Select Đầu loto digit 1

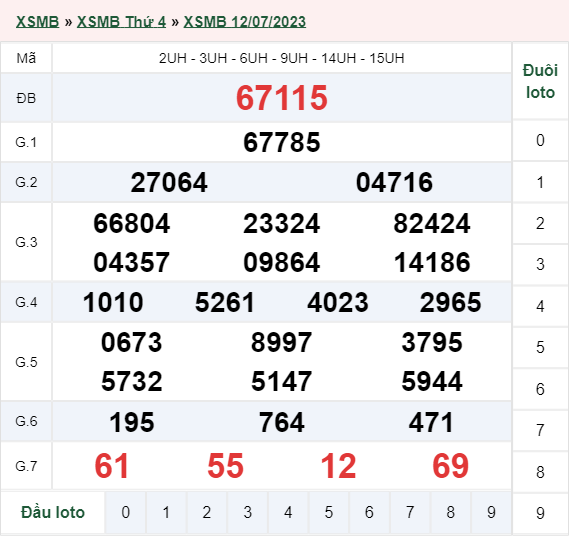166,512
